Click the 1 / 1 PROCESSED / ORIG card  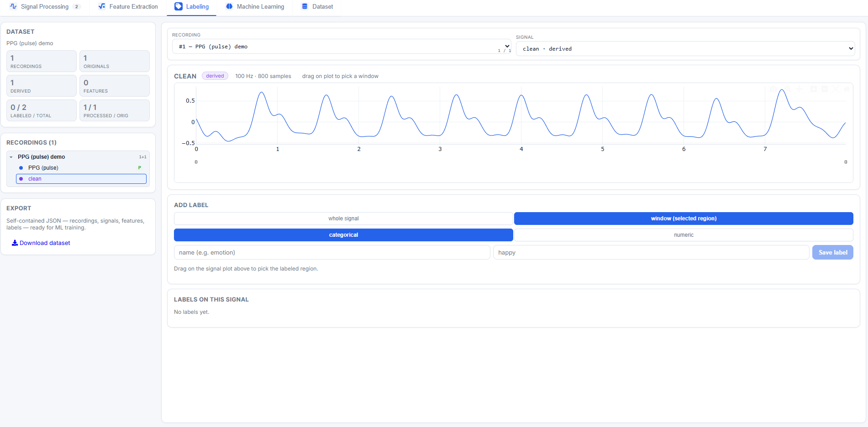pos(115,110)
